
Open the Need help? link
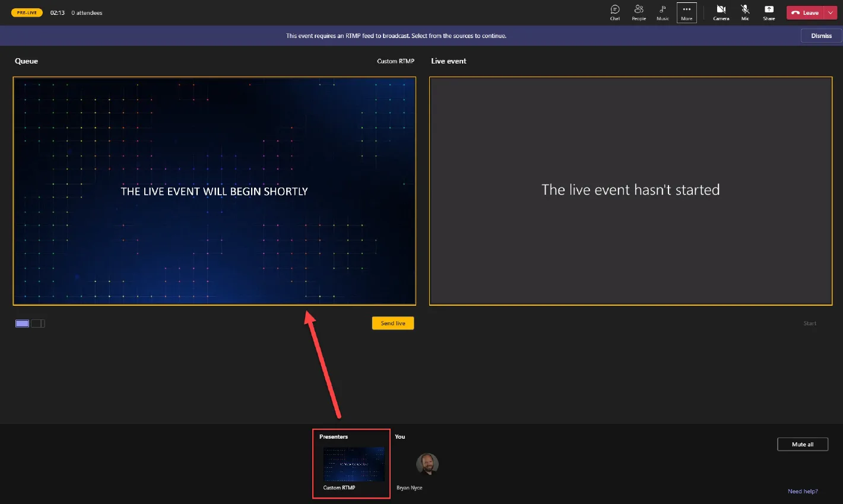click(x=803, y=491)
